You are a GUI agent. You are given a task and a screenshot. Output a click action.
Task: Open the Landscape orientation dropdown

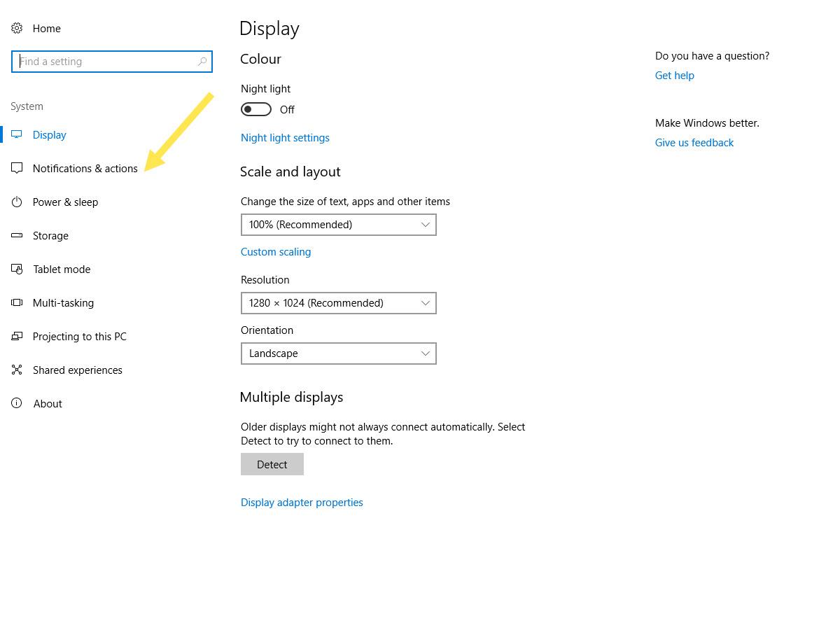(x=339, y=353)
